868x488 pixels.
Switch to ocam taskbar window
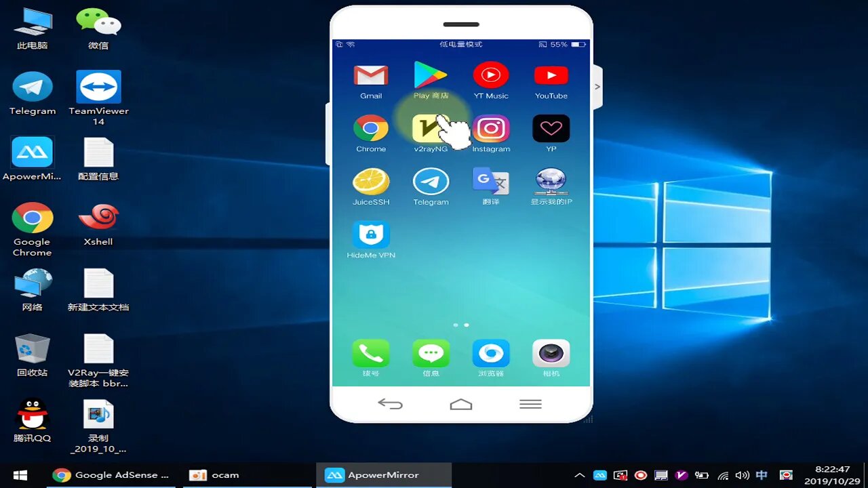point(246,475)
